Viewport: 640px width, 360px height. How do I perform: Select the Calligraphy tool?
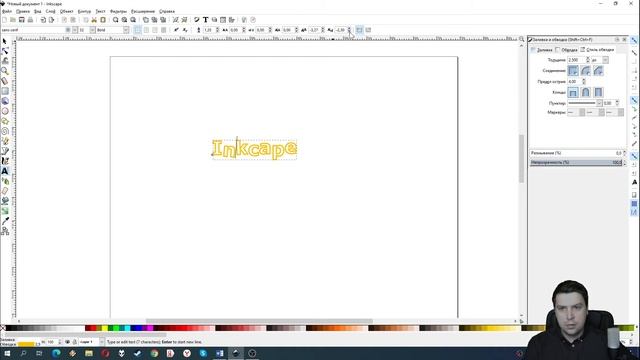(x=5, y=161)
